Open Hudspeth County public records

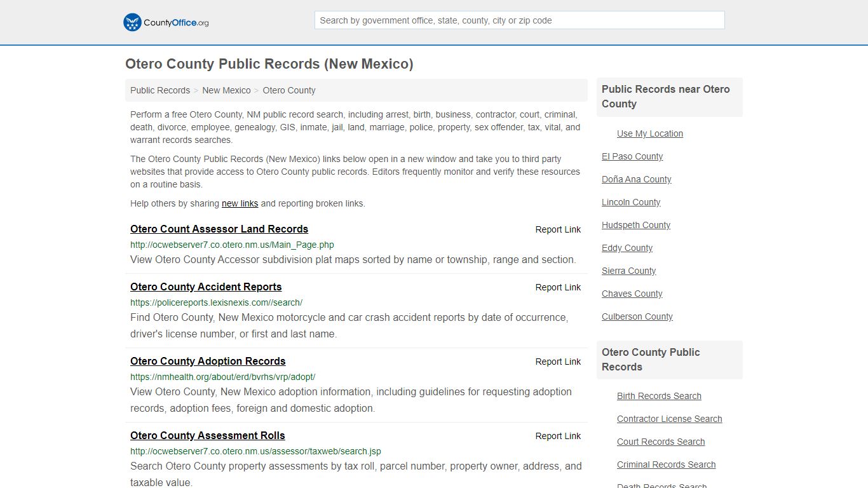point(636,225)
